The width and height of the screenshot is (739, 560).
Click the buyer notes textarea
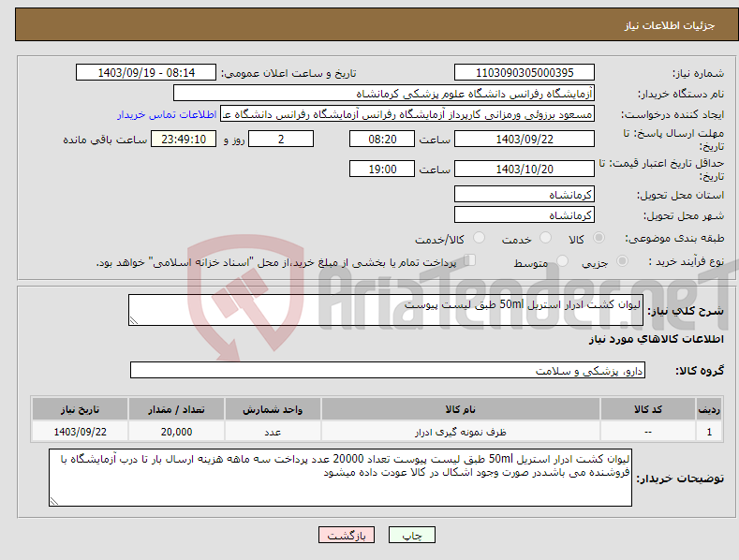340,478
